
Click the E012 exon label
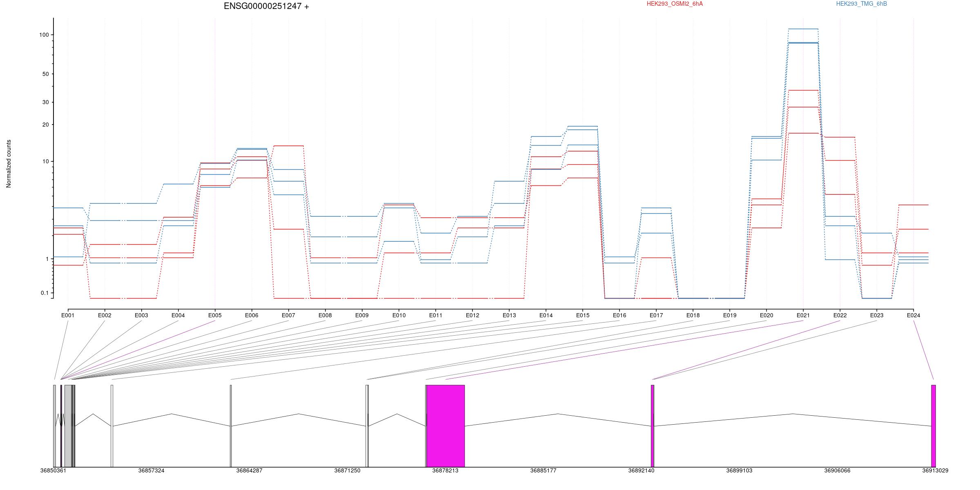[x=472, y=315]
